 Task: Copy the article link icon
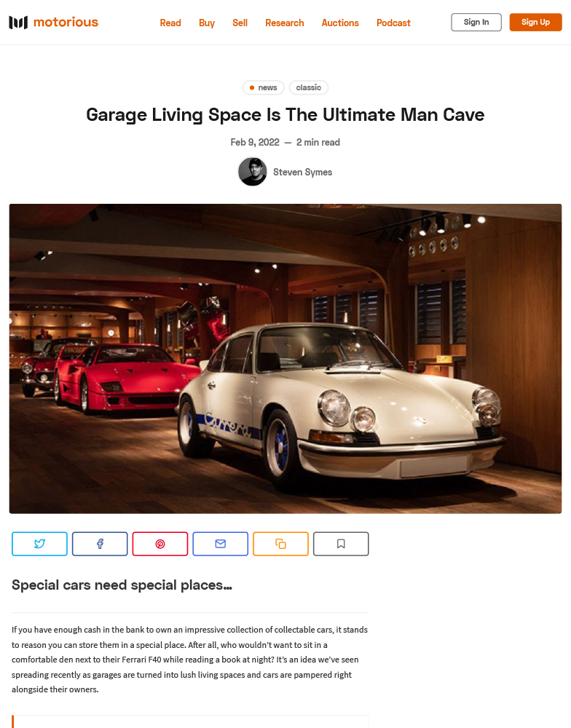pos(280,544)
